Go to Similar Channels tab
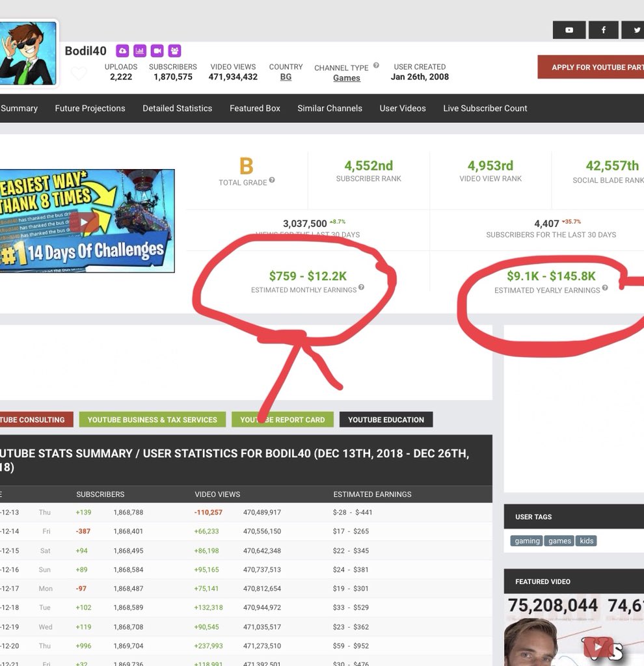 (x=330, y=109)
